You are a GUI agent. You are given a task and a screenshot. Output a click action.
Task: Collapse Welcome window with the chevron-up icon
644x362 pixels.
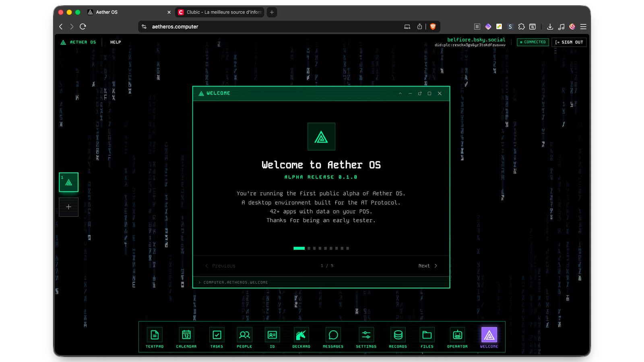(x=400, y=93)
